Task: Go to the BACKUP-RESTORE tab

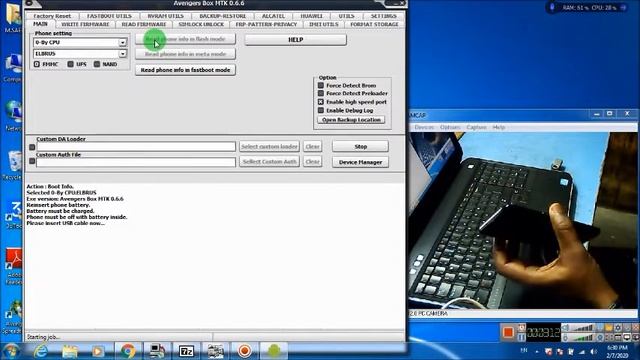Action: (x=222, y=16)
